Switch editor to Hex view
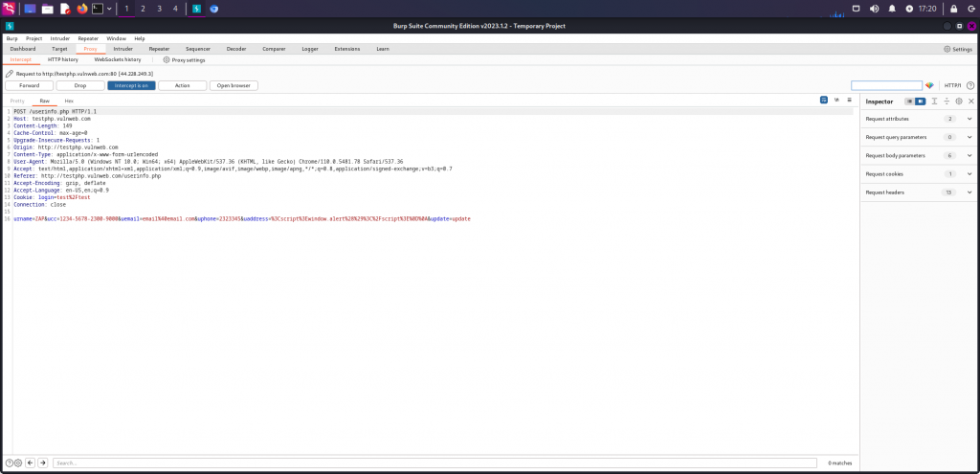The image size is (980, 474). (x=69, y=101)
